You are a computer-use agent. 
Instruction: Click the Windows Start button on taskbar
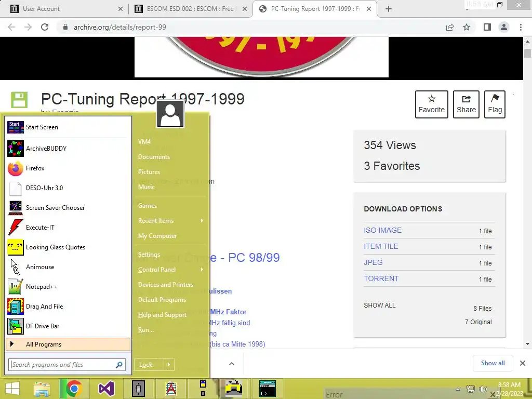pos(12,389)
